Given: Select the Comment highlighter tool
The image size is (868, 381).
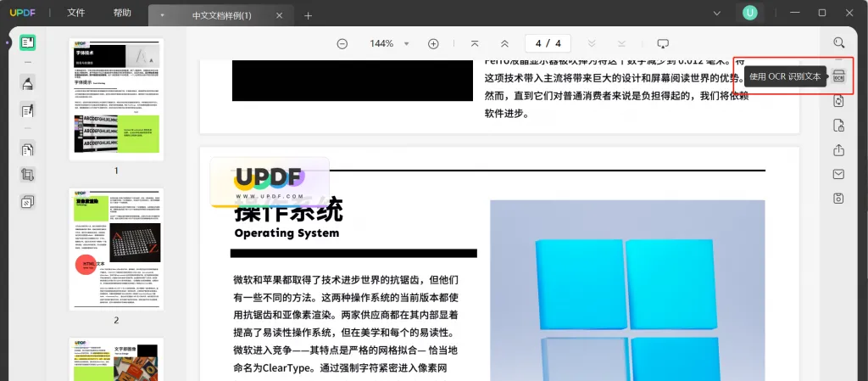Looking at the screenshot, I should pyautogui.click(x=28, y=83).
